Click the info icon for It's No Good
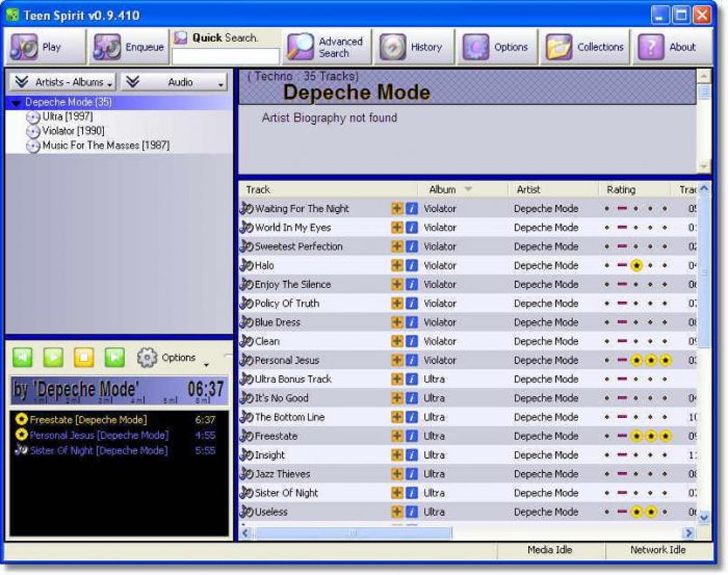 [x=411, y=398]
